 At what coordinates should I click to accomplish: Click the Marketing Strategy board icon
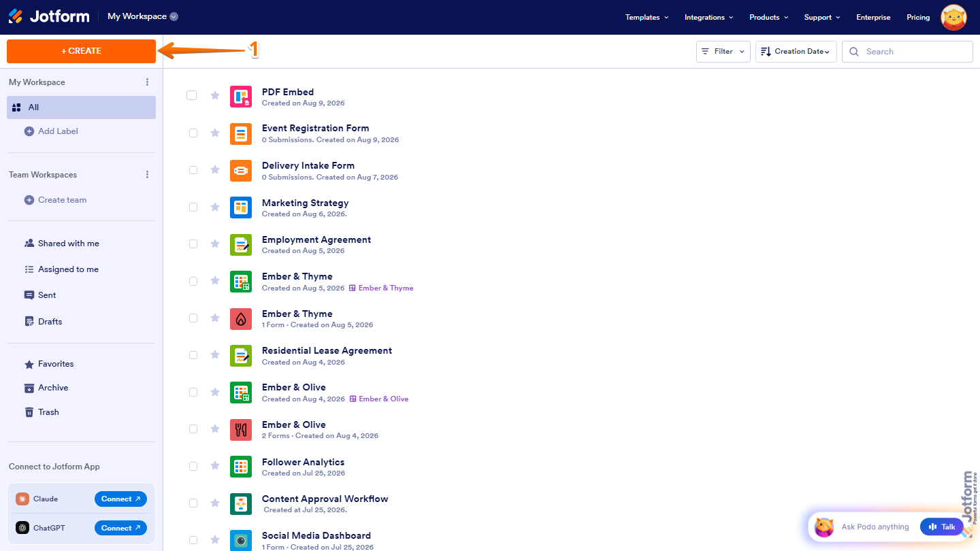[x=241, y=207]
